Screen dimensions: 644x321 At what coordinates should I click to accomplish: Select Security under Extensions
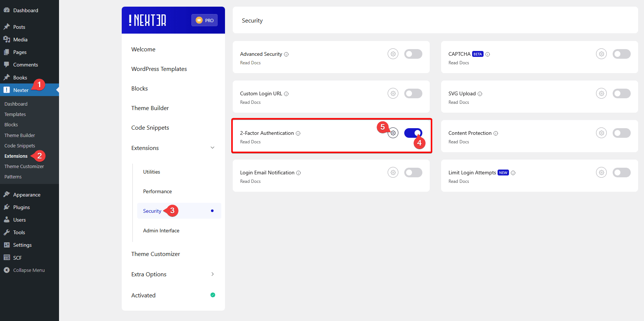click(x=179, y=211)
